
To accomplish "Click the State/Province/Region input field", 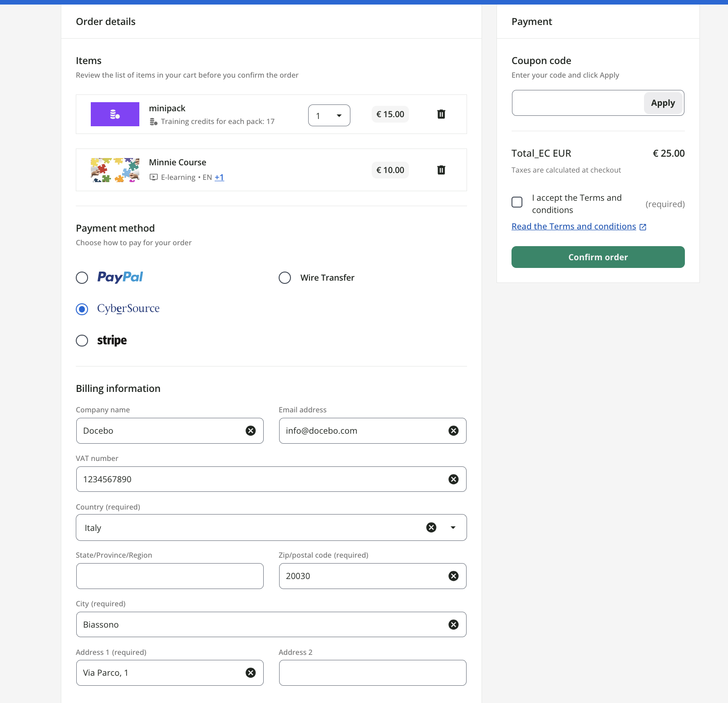I will [170, 576].
